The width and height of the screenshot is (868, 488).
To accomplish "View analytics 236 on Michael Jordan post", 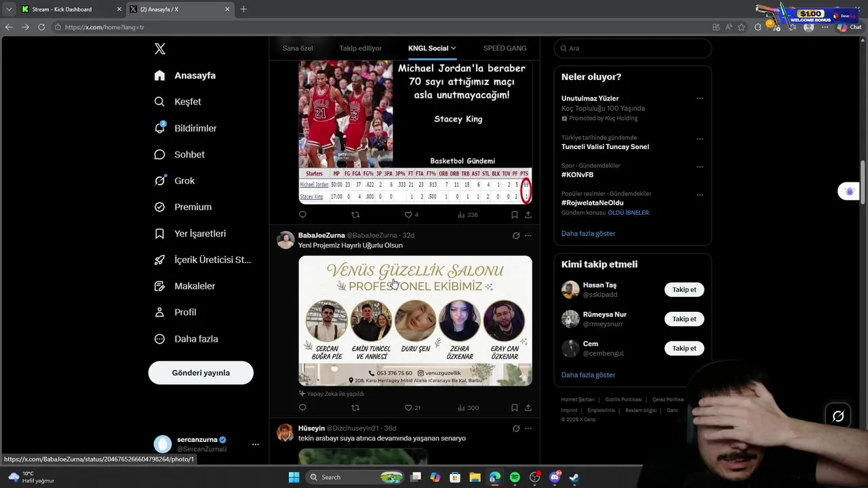I will coord(468,215).
